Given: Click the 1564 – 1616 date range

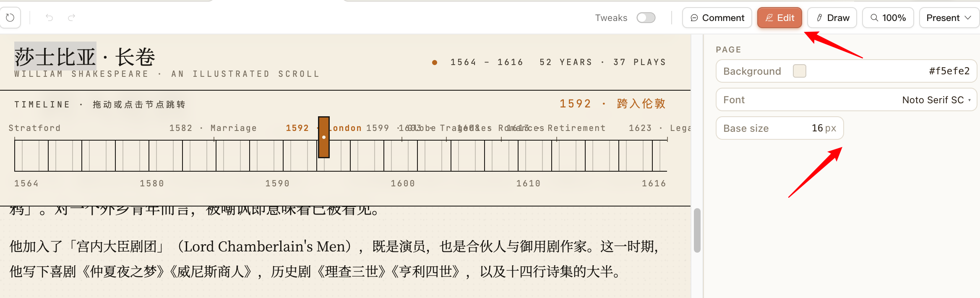Looking at the screenshot, I should click(x=487, y=62).
